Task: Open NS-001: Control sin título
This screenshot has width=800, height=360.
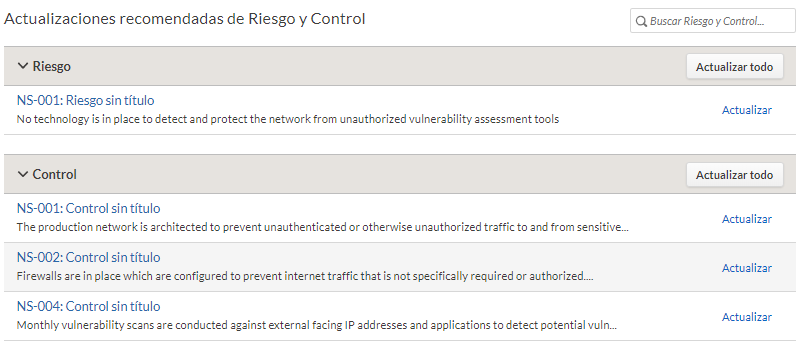Action: tap(88, 208)
